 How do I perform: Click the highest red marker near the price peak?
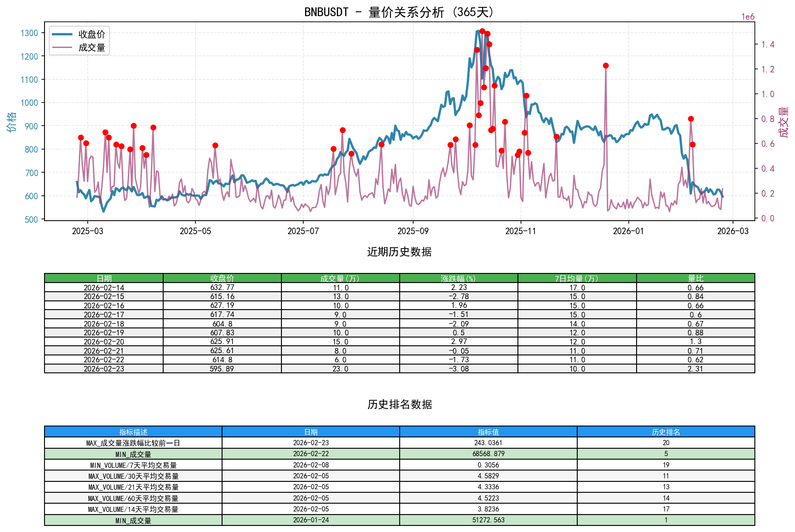[x=481, y=31]
